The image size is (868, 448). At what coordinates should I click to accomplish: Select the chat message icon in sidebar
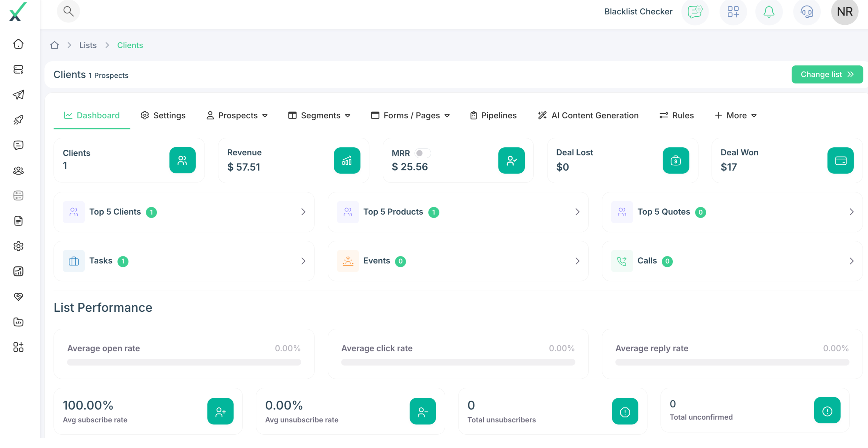tap(18, 145)
